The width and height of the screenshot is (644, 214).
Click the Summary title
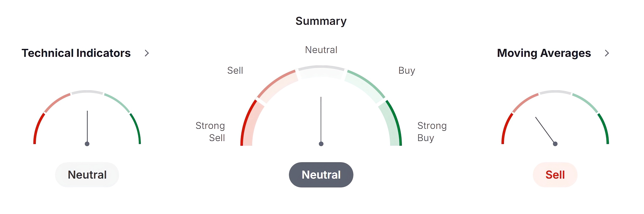tap(321, 21)
